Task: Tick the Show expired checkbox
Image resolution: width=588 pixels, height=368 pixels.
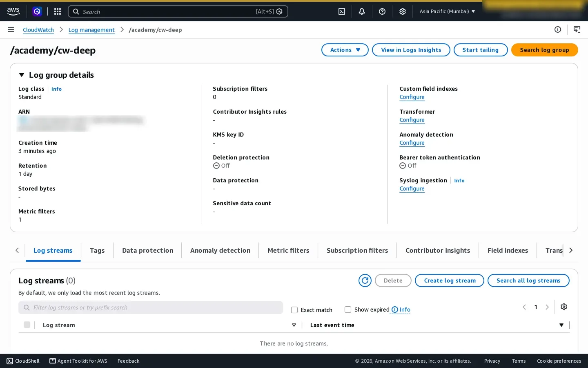Action: tap(348, 310)
